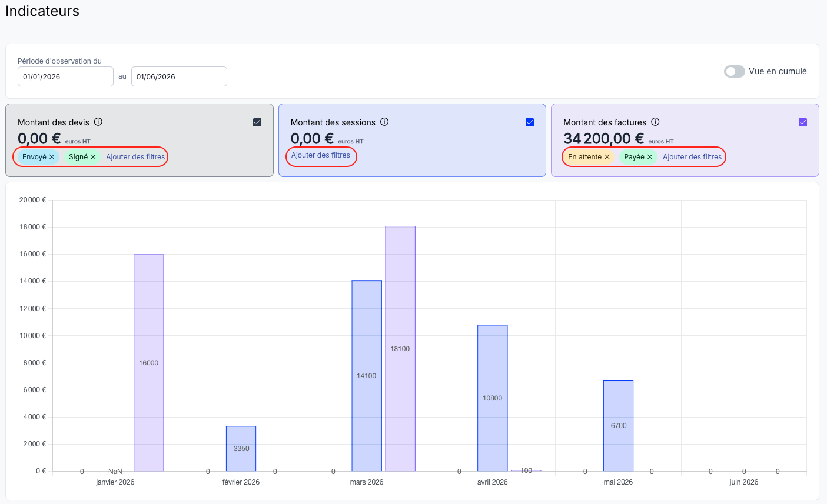Remove the Payée filter tag
827x504 pixels.
tap(650, 157)
